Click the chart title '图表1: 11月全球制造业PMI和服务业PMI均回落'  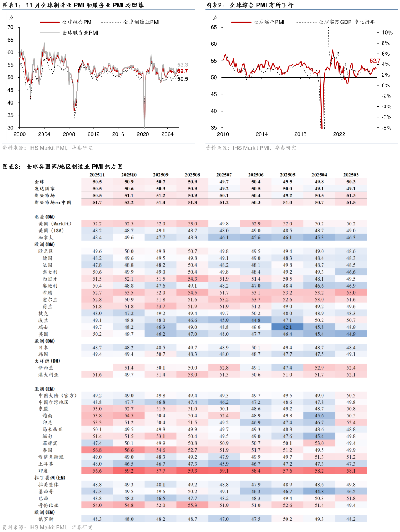tap(73, 5)
